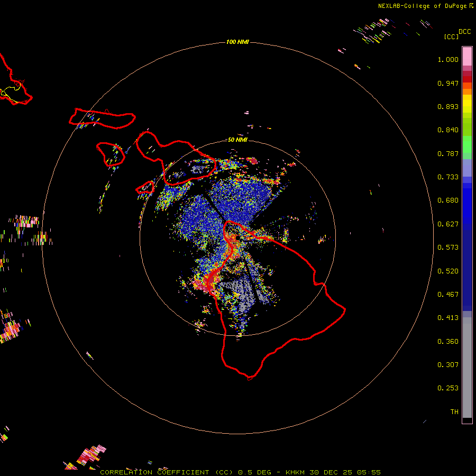Screen dimensions: 476x476
Task: Click the 0.840 legend value
Action: pyautogui.click(x=448, y=130)
